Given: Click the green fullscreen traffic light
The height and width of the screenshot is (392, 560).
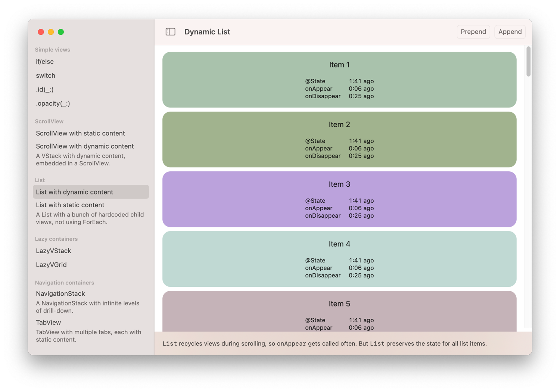Looking at the screenshot, I should tap(61, 32).
